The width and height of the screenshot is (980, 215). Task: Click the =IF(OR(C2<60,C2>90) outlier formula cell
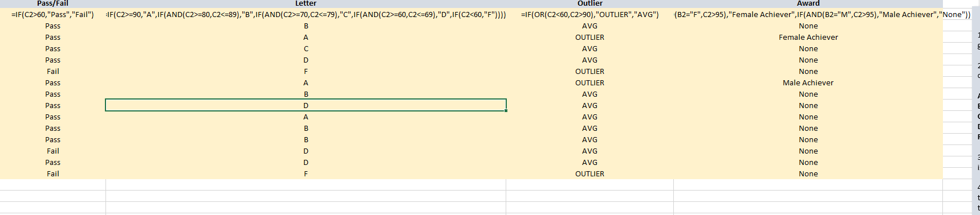pos(589,14)
